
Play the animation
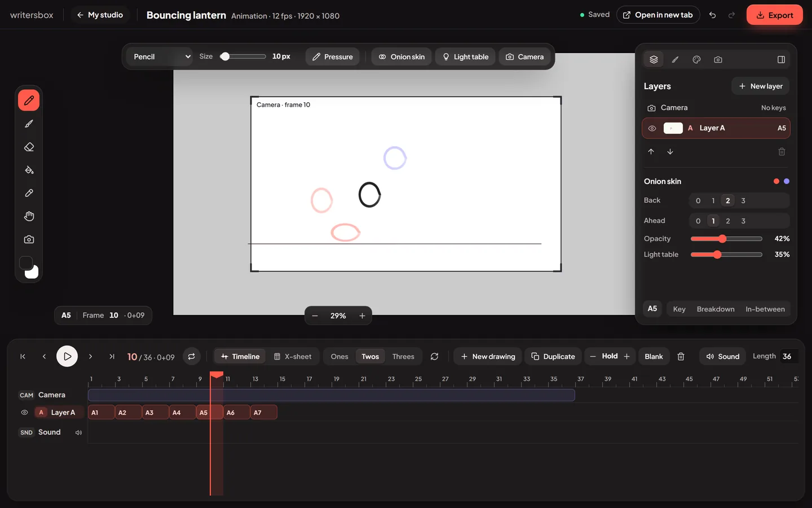pos(67,356)
